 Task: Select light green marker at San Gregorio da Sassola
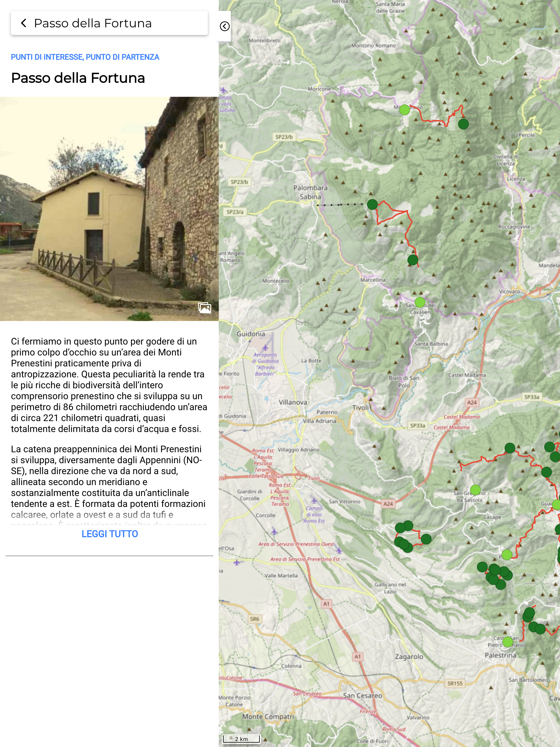pyautogui.click(x=475, y=489)
